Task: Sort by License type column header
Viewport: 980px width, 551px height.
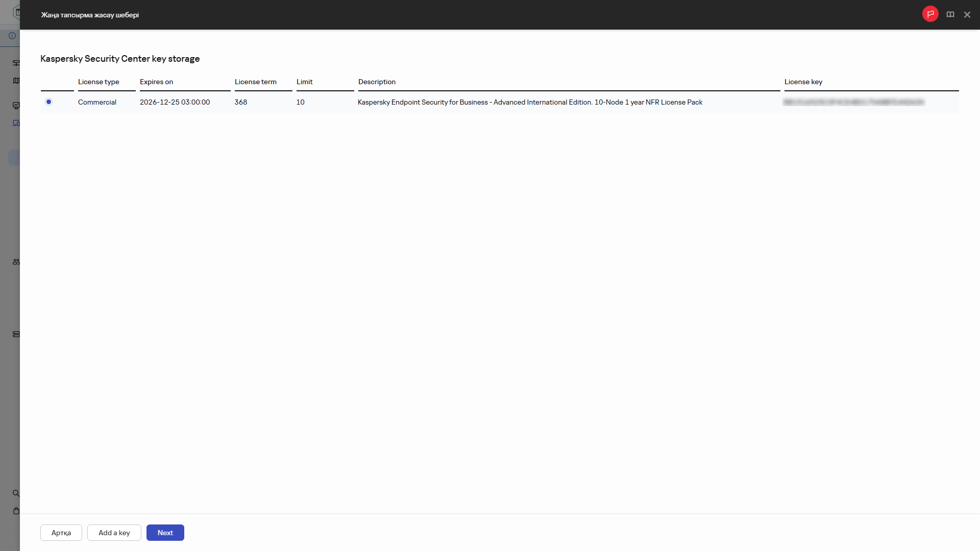Action: pyautogui.click(x=99, y=82)
